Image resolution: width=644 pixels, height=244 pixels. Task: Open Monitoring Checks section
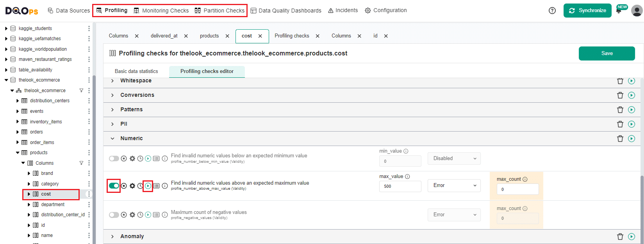pyautogui.click(x=161, y=11)
